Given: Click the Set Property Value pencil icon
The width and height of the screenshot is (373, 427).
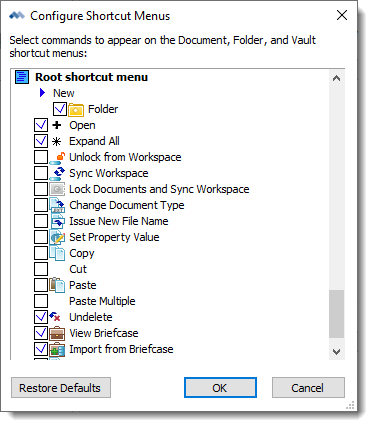Looking at the screenshot, I should pyautogui.click(x=57, y=237).
